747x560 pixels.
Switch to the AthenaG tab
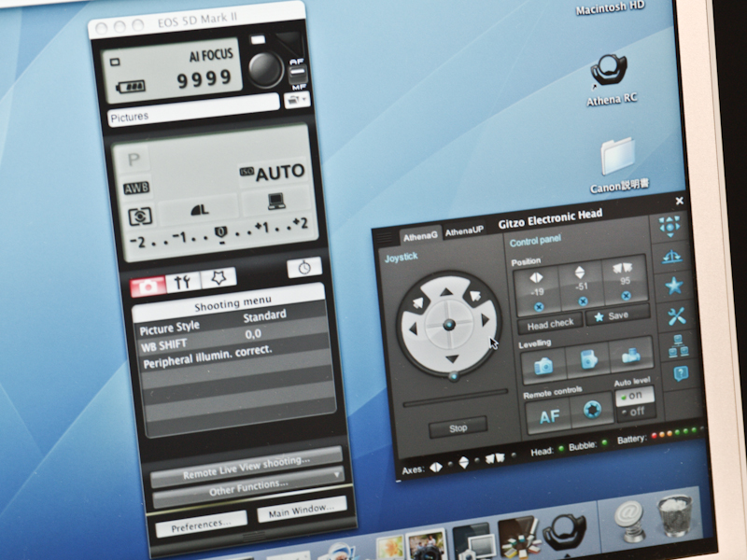420,236
